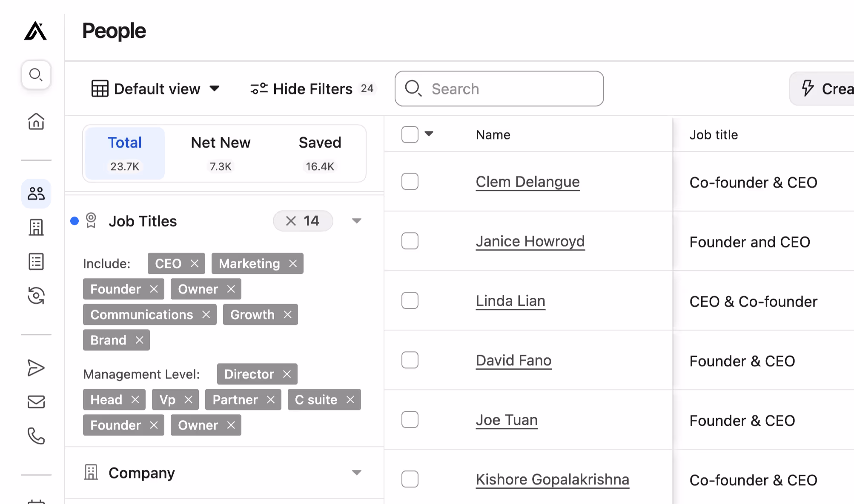Viewport: 854px width, 504px height.
Task: Open Sequences via the send arrow icon
Action: coord(36,367)
